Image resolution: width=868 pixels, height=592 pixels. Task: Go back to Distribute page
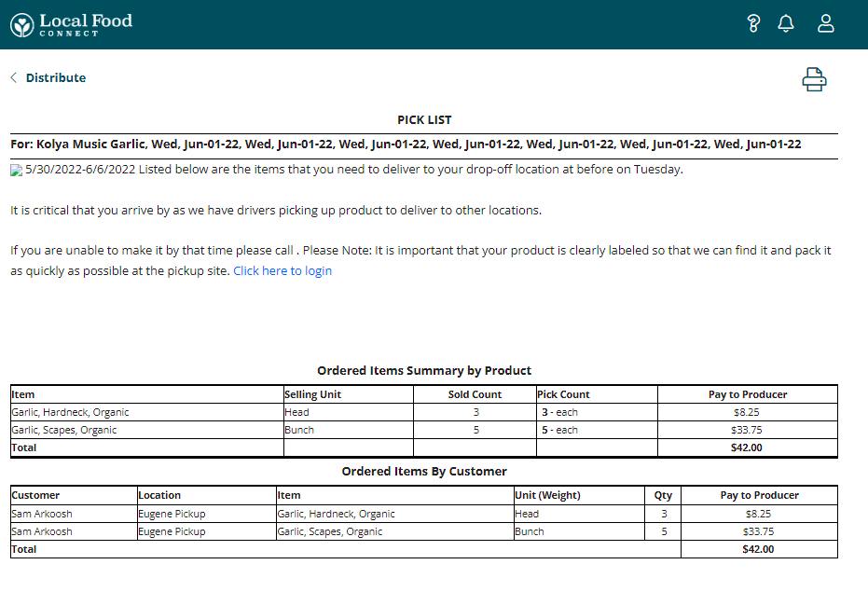coord(56,77)
